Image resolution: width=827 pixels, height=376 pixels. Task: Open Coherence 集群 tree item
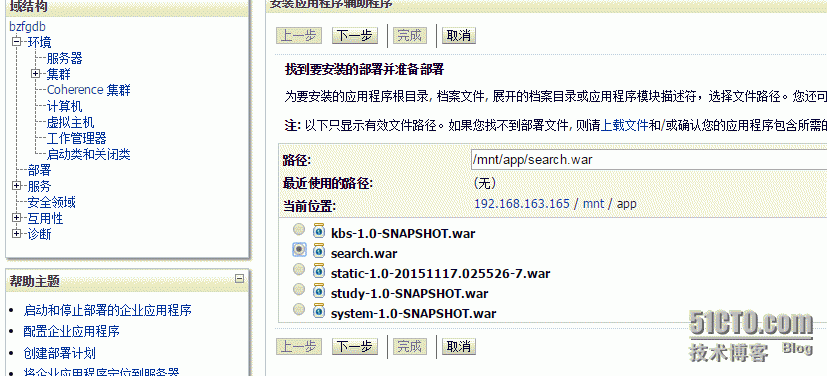tap(89, 90)
